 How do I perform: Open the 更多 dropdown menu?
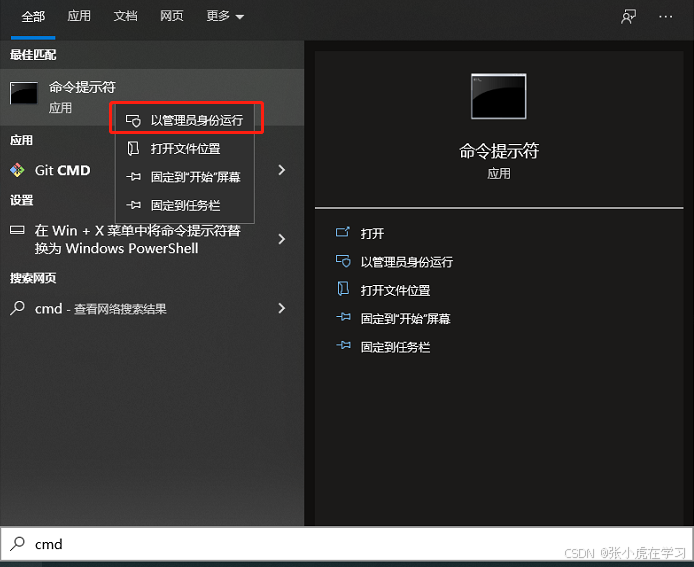tap(225, 16)
